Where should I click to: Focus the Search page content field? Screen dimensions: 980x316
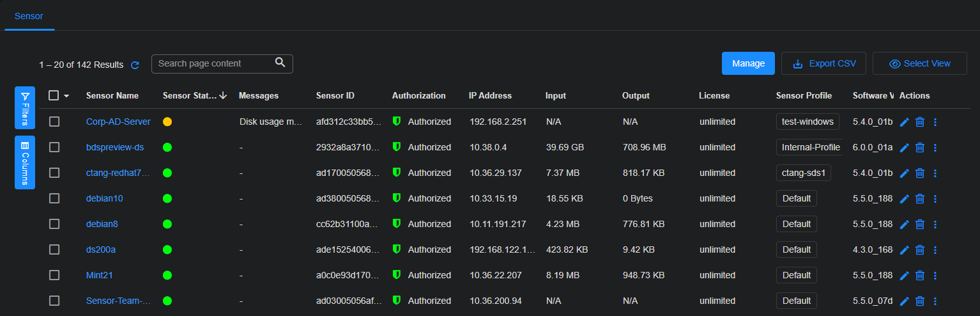214,63
